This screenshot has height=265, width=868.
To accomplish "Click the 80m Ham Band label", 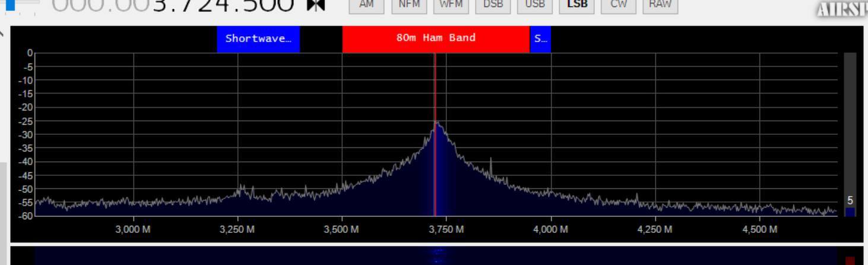I will [436, 39].
